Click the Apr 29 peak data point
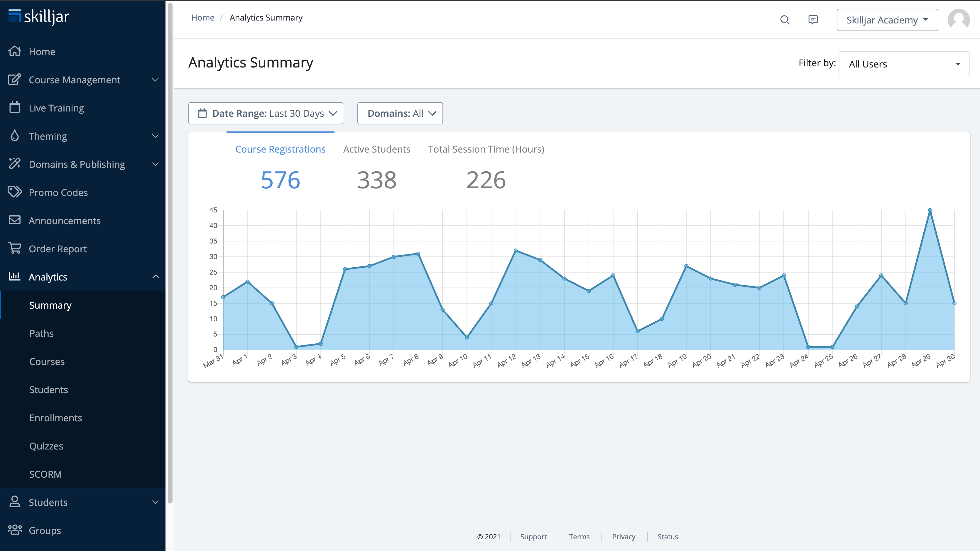 [930, 210]
